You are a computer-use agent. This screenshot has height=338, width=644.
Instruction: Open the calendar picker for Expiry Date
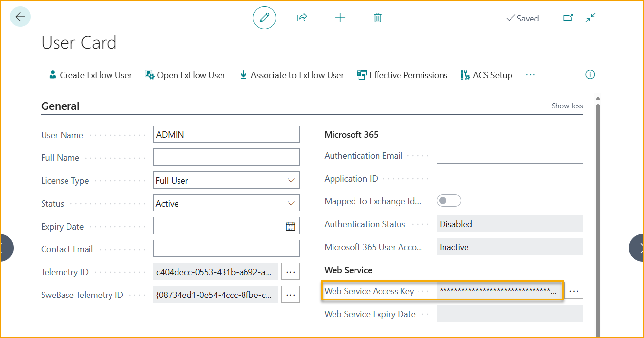coord(290,226)
